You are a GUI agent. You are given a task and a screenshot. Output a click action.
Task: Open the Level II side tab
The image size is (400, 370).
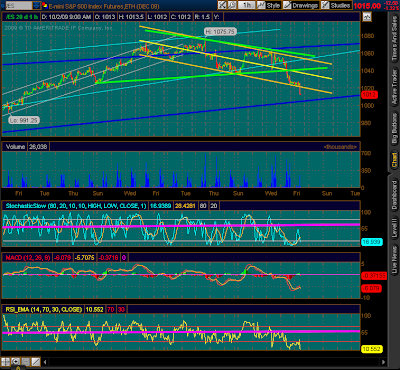(395, 228)
